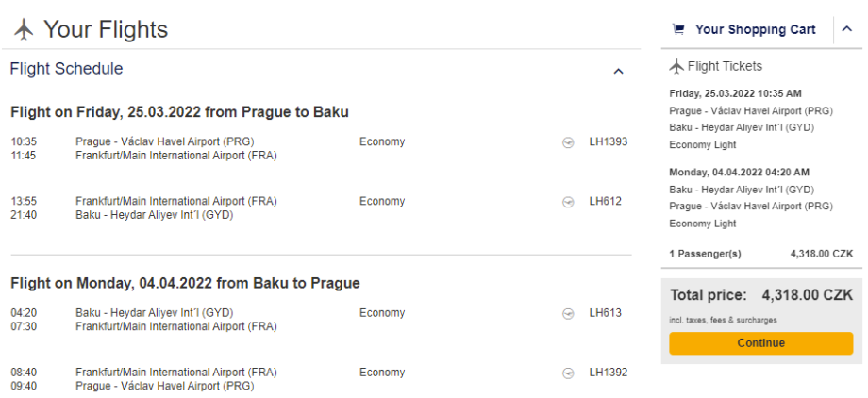Image resolution: width=868 pixels, height=398 pixels.
Task: Click the airplane icon beside Flight Tickets
Action: [x=676, y=66]
